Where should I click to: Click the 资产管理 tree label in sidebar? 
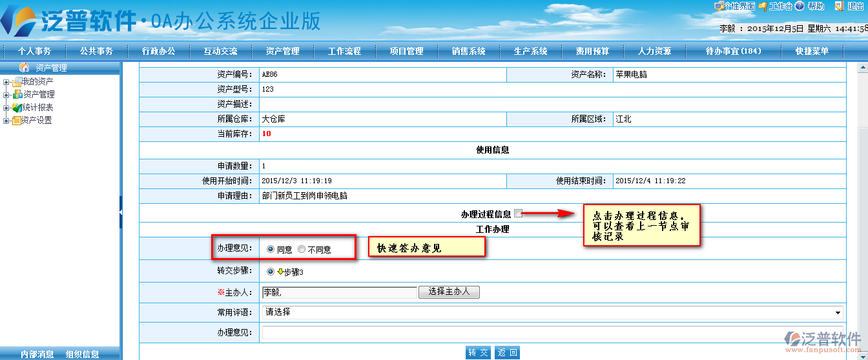coord(39,95)
